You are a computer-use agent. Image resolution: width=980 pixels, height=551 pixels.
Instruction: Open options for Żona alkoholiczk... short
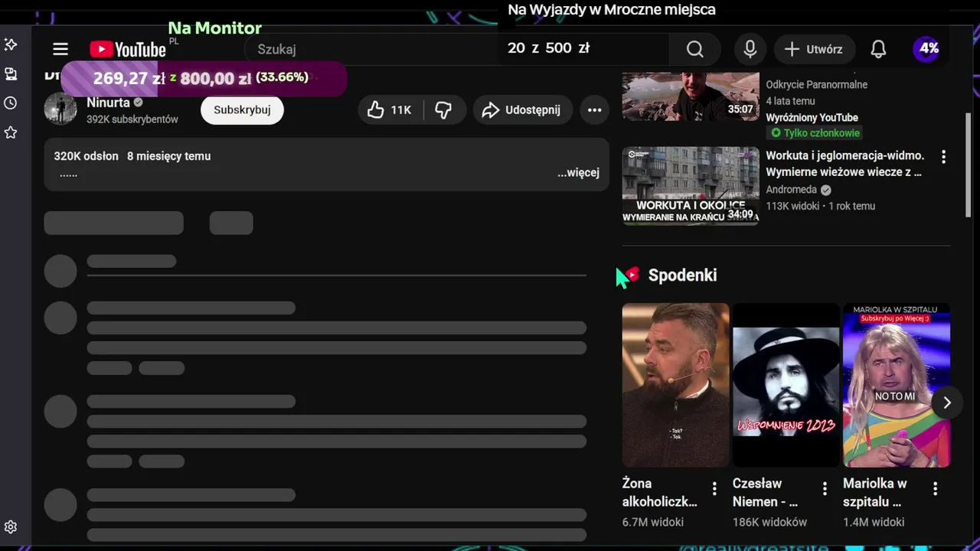pyautogui.click(x=714, y=488)
